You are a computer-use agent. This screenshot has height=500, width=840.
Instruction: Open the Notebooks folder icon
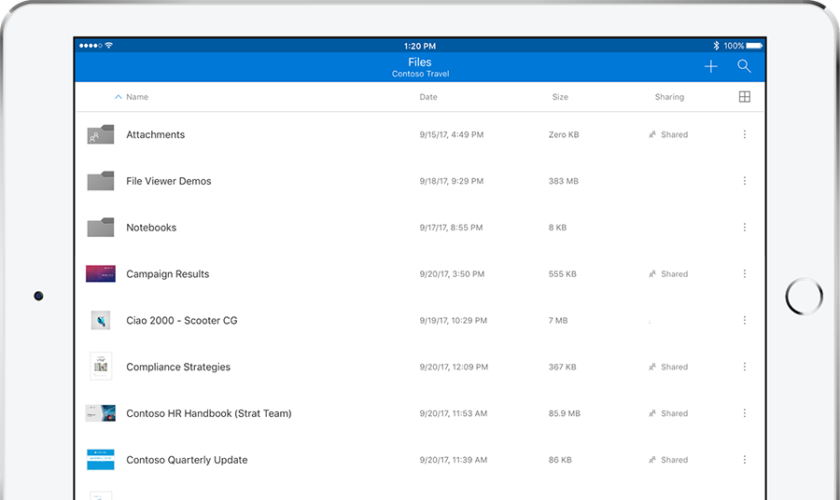tap(100, 228)
